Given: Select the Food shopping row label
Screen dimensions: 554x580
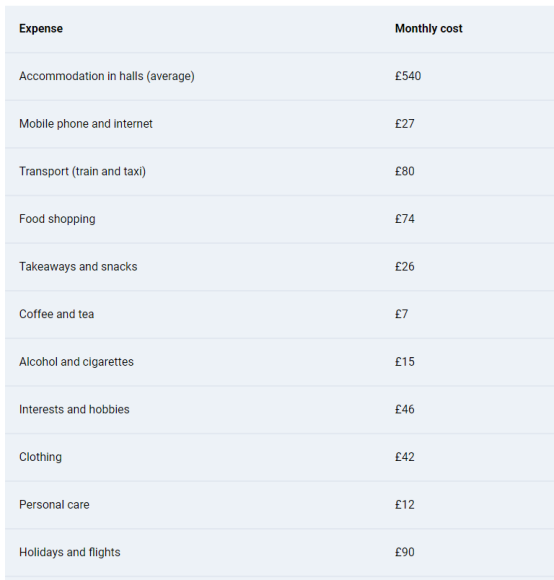Looking at the screenshot, I should pyautogui.click(x=57, y=219).
